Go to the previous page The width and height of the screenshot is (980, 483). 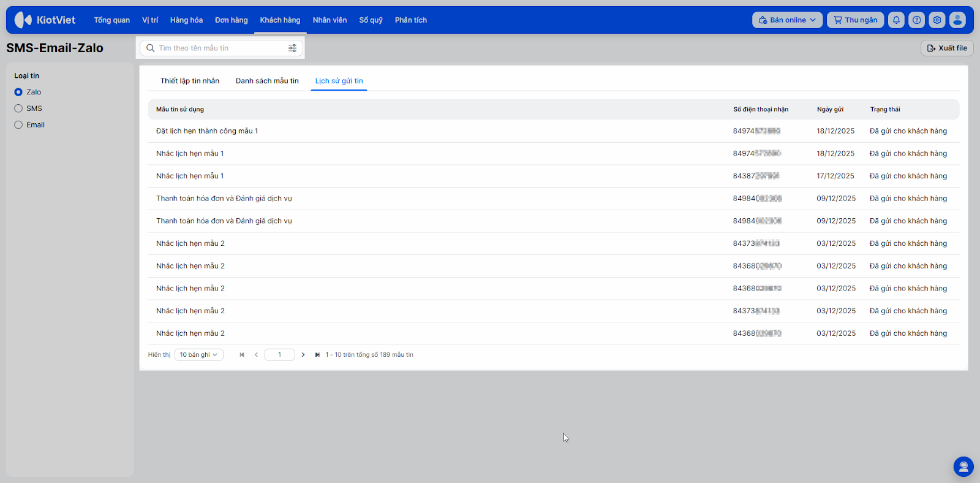click(256, 355)
